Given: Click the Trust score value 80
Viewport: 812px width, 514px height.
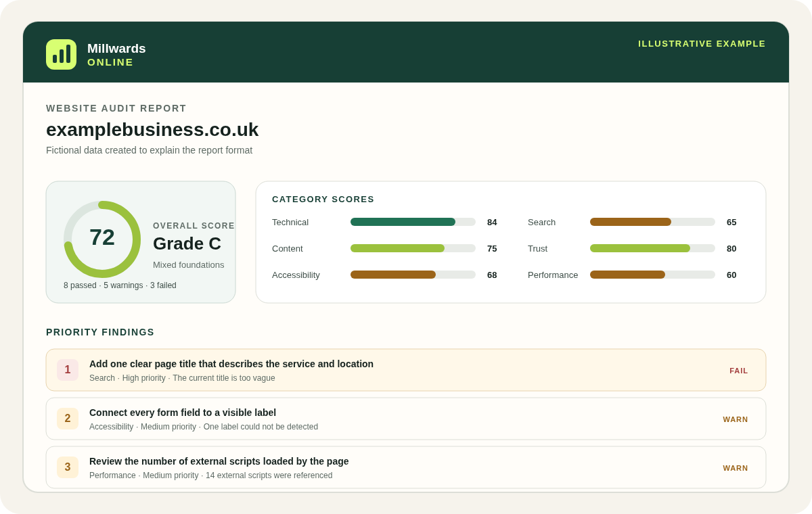Looking at the screenshot, I should 731,248.
